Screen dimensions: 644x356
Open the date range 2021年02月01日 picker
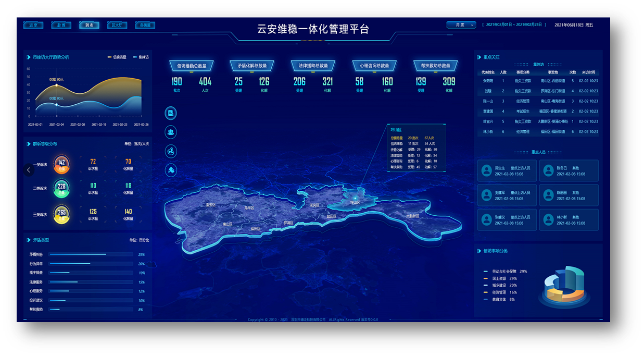coord(514,25)
